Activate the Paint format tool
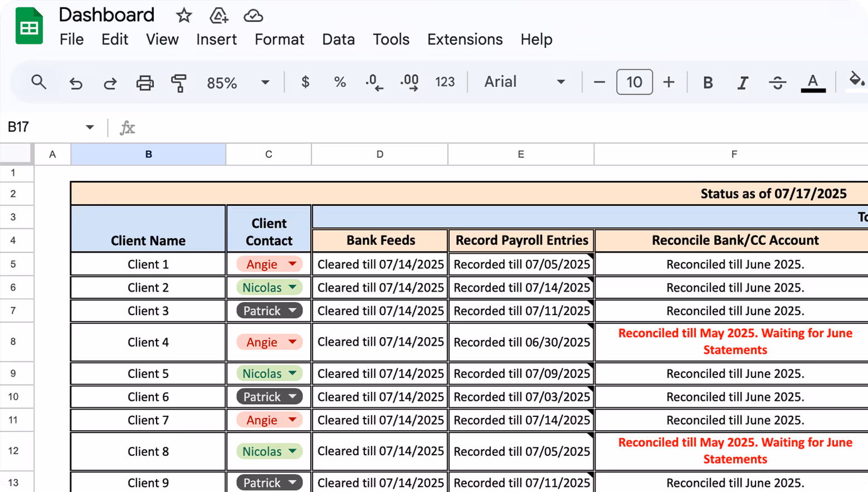 [179, 82]
